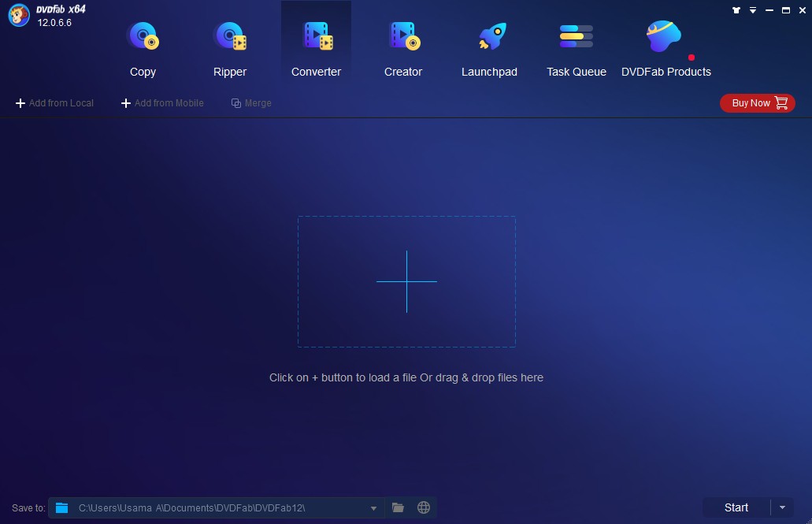Expand the title bar main menu arrow
The width and height of the screenshot is (812, 524).
coord(753,10)
